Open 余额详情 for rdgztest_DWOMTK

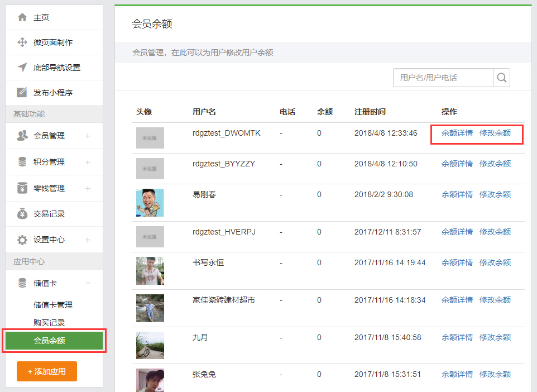coord(457,133)
